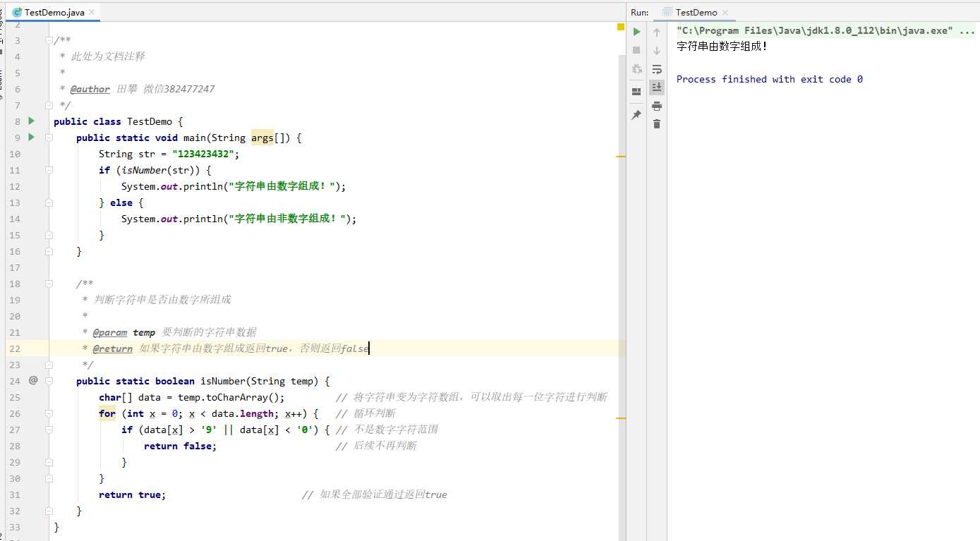
Task: Click the console output line 字符串由数字组成!
Action: pos(722,47)
